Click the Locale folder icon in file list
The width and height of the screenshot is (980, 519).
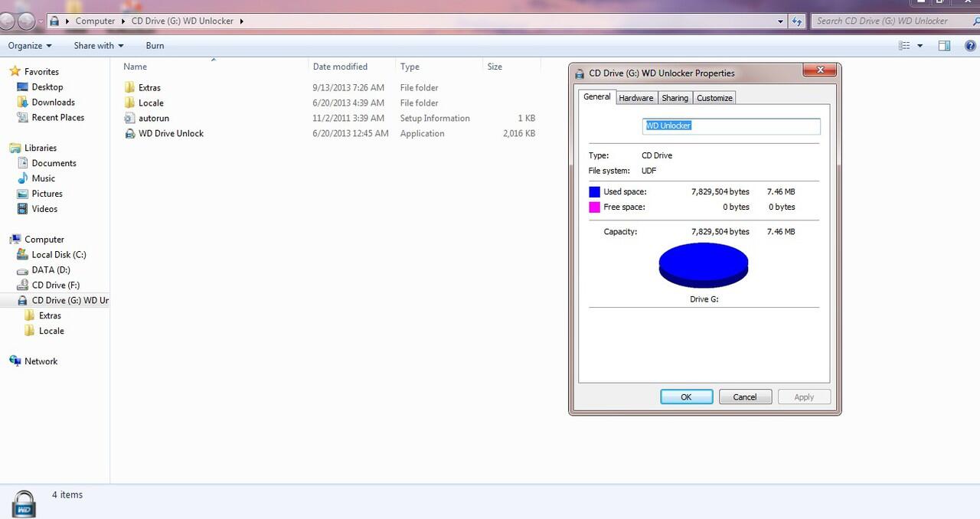tap(129, 103)
